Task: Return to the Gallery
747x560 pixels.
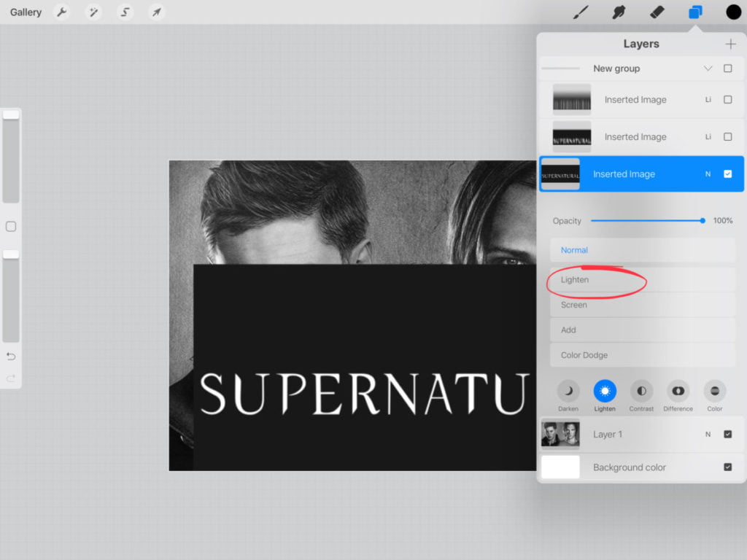Action: [26, 12]
